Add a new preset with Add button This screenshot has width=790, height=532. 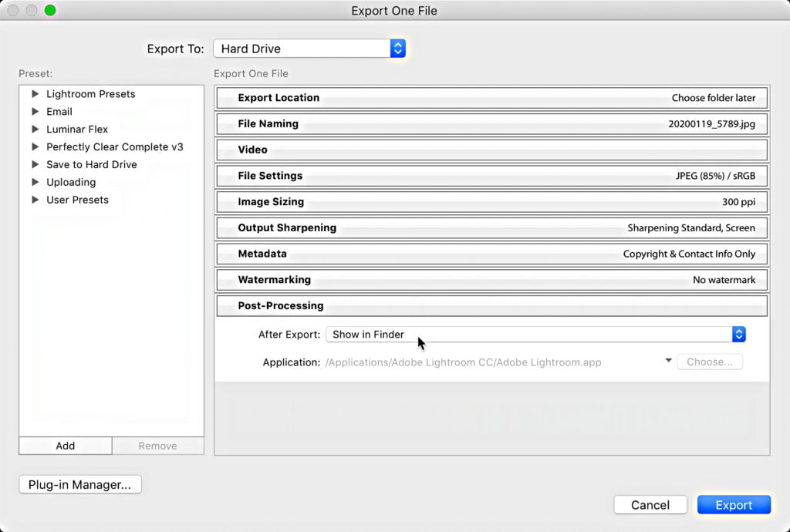click(x=66, y=446)
